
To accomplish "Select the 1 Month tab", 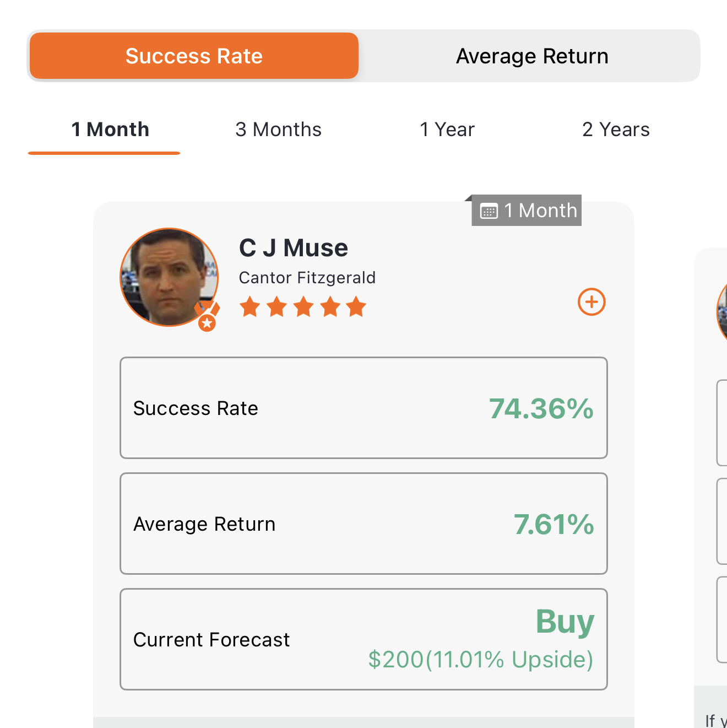I will [110, 130].
